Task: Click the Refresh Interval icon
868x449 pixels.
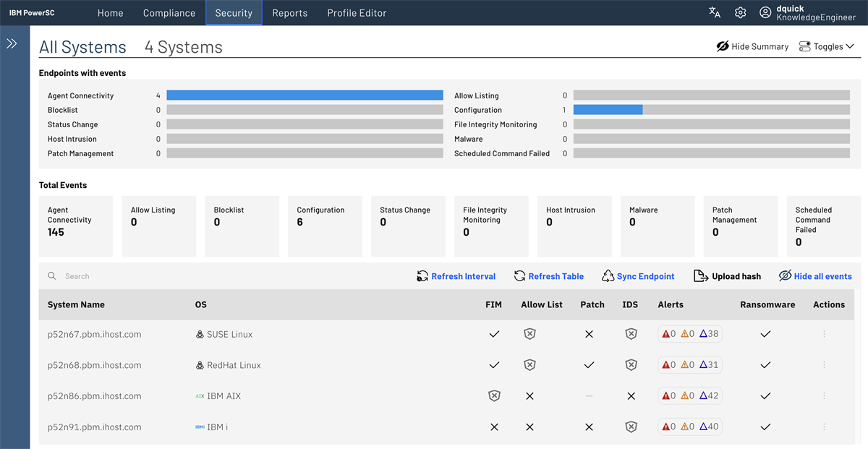Action: [422, 276]
